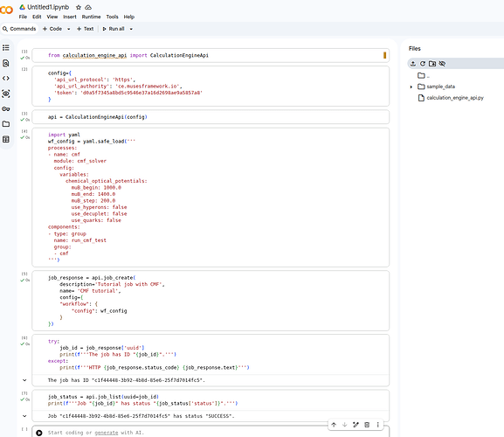Star the Untitled1.ipynb notebook
This screenshot has height=437, width=504.
79,7
